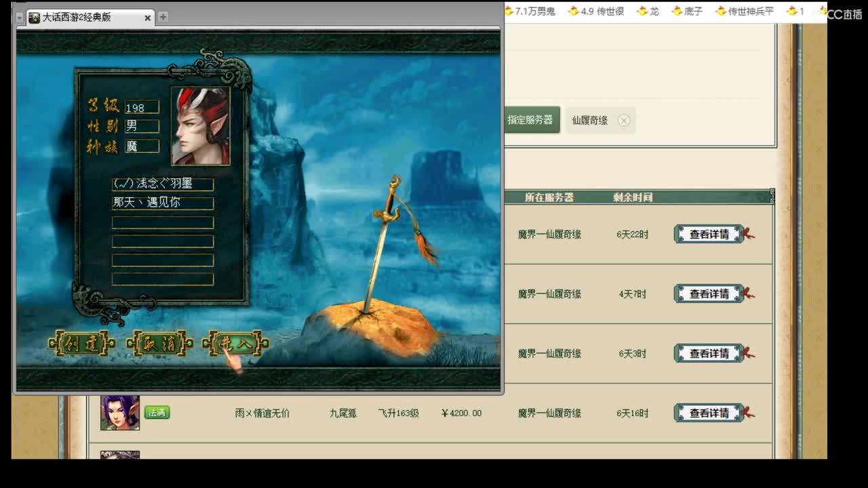Click the 仙履奇缘 server tag text

[589, 120]
